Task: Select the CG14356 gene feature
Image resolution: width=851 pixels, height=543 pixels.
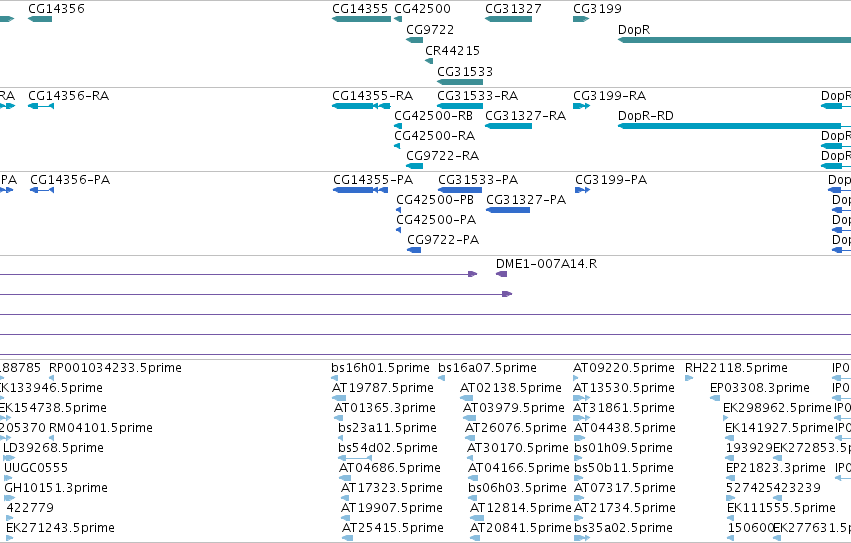Action: (x=40, y=19)
